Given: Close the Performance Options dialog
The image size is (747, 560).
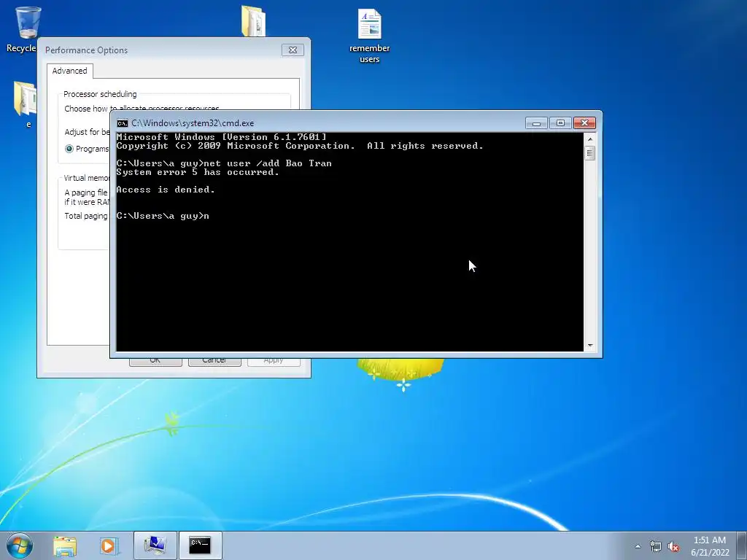Looking at the screenshot, I should coord(293,50).
